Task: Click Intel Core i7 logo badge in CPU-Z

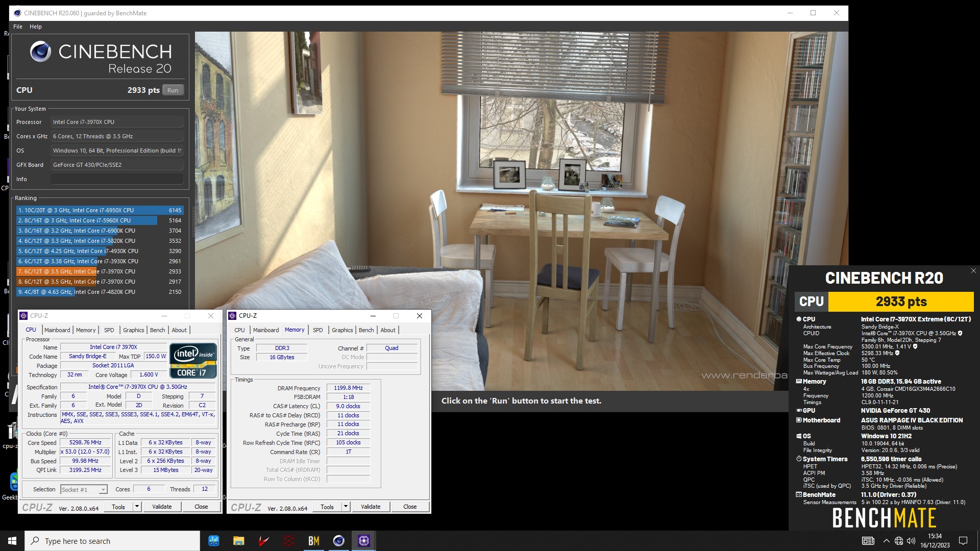Action: [193, 360]
